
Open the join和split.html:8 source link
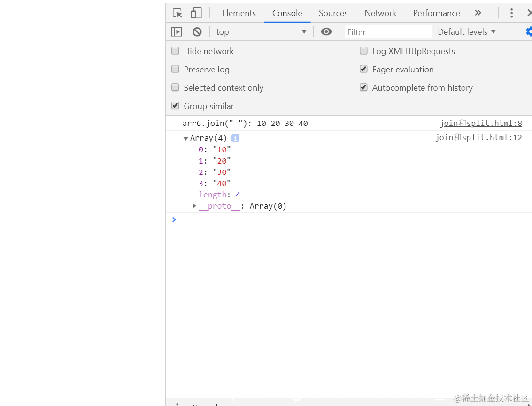[x=481, y=123]
